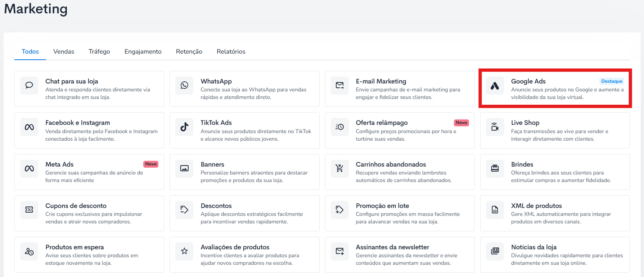Open the Chat para sua loja title

click(72, 81)
